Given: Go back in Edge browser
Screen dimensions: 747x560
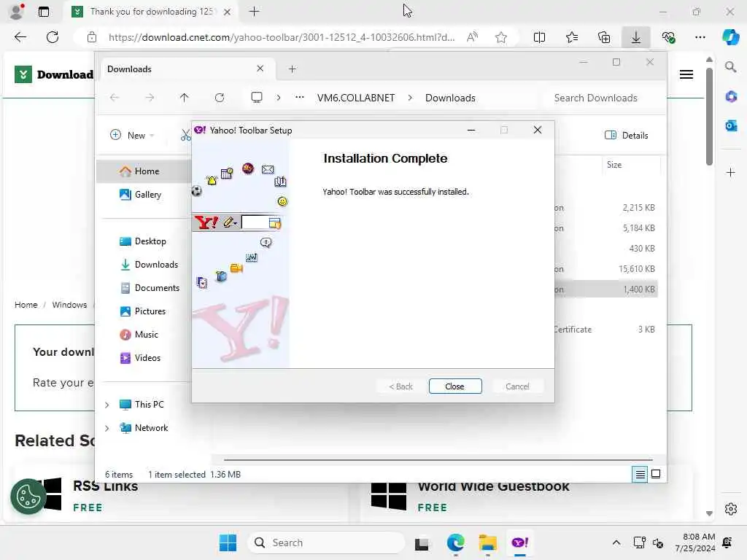Looking at the screenshot, I should (20, 37).
